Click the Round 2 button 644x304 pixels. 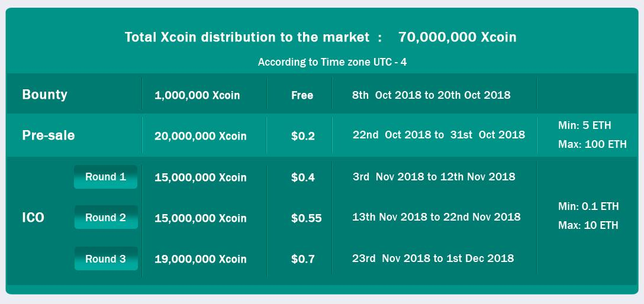coord(106,217)
